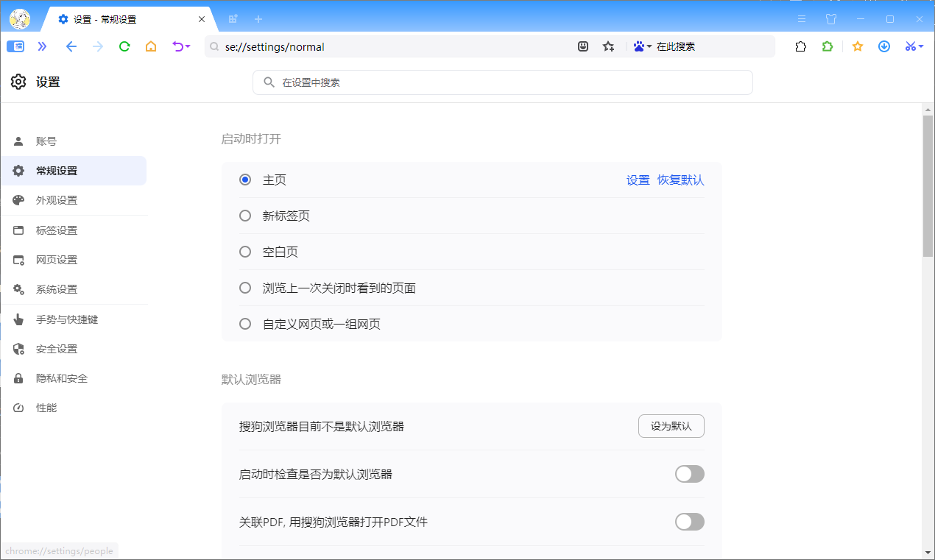
Task: Open the skin T-shirt icon
Action: 831,19
